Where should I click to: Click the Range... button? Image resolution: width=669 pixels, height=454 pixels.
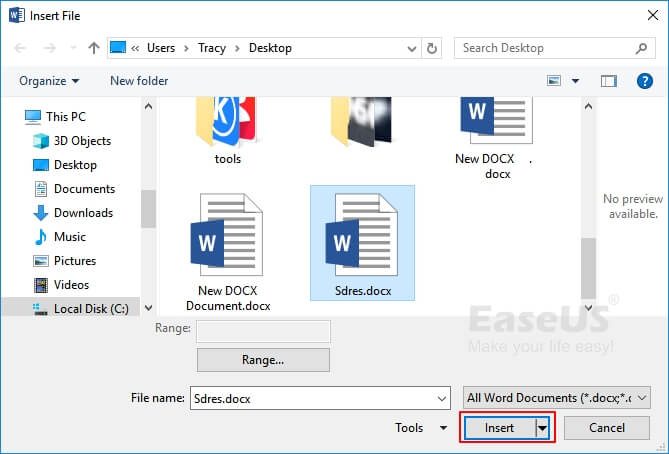click(x=263, y=359)
